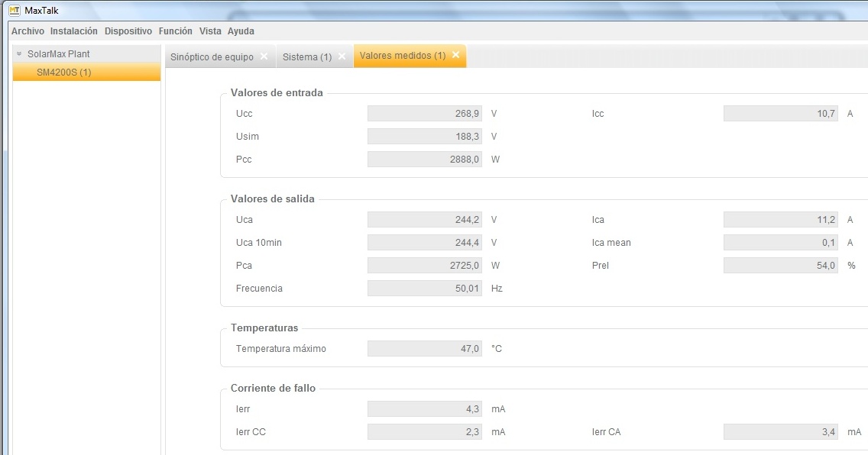
Task: Click the Valores de salida heading
Action: (x=272, y=198)
